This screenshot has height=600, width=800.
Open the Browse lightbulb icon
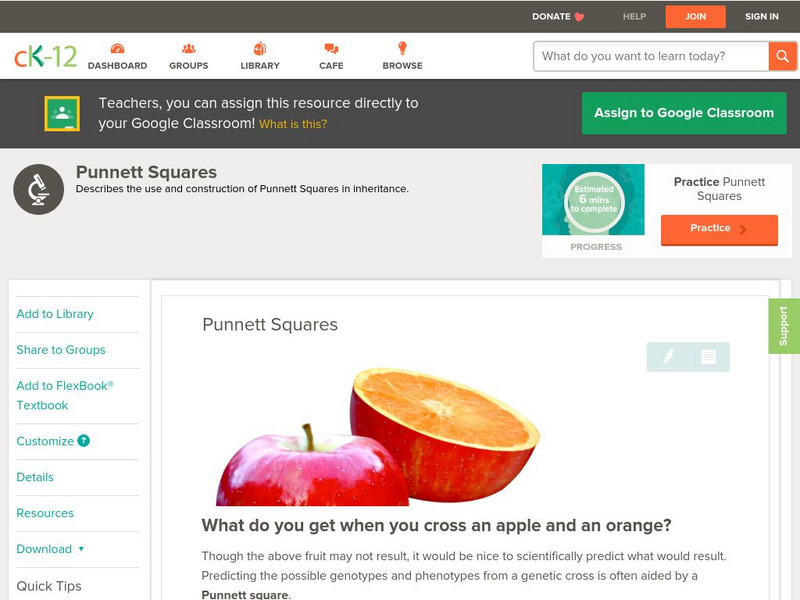click(x=402, y=48)
